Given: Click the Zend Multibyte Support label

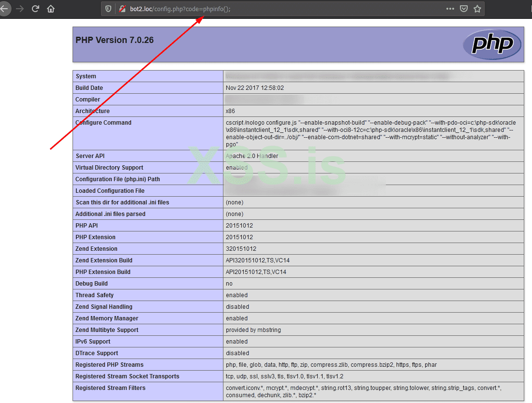Looking at the screenshot, I should coord(107,330).
